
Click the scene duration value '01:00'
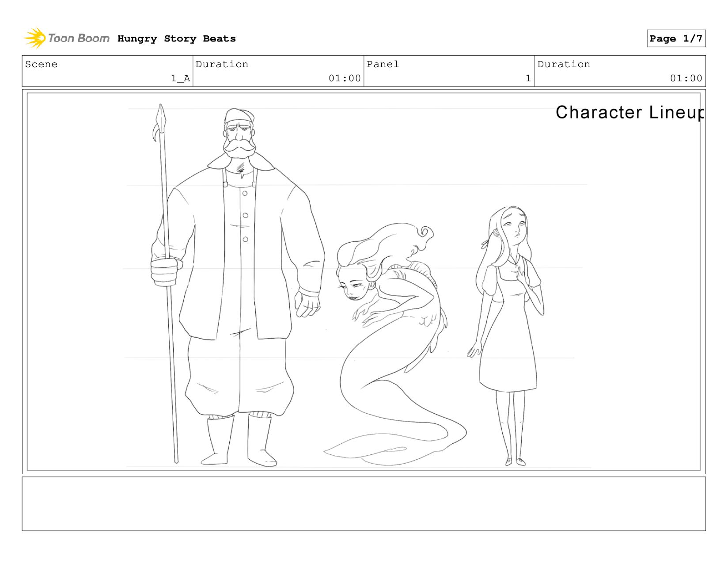[345, 78]
